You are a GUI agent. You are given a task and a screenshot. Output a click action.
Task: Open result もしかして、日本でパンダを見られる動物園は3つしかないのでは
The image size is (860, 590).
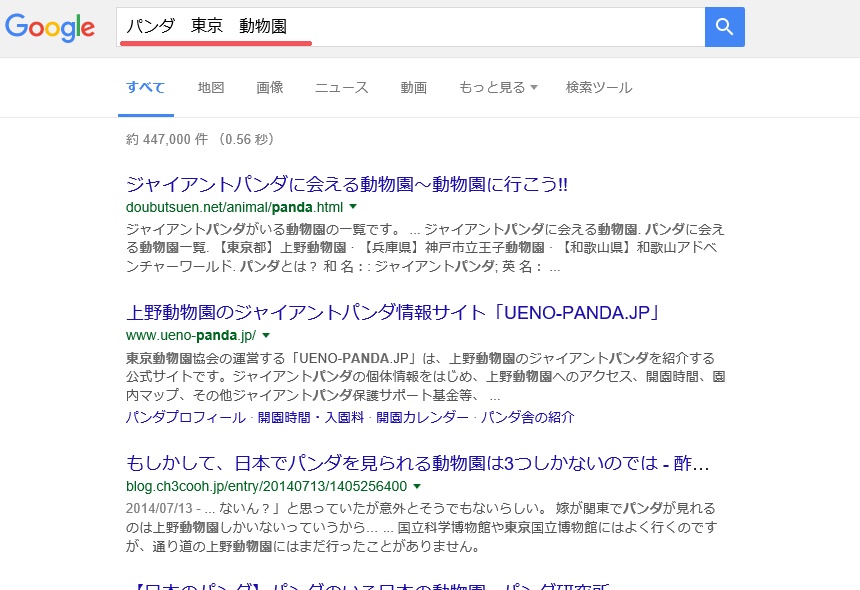pyautogui.click(x=417, y=463)
